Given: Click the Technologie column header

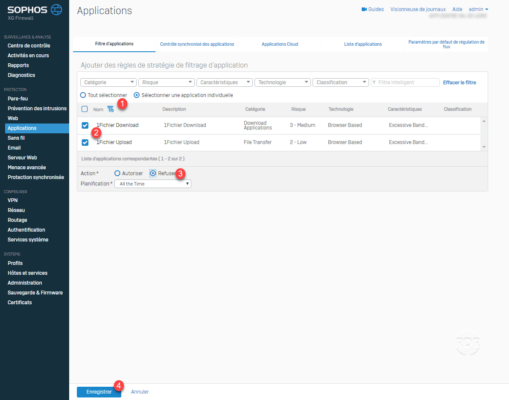Looking at the screenshot, I should click(x=341, y=109).
